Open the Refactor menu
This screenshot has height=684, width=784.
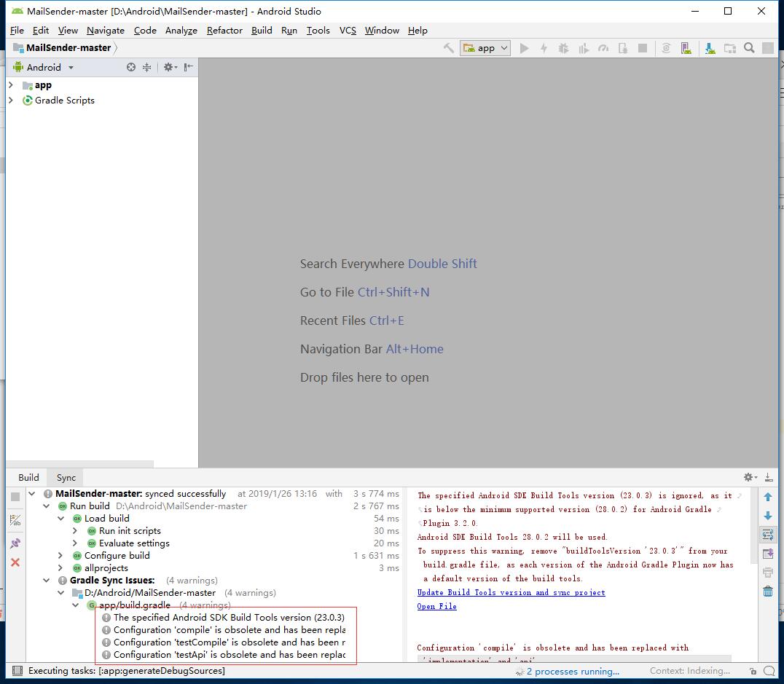click(224, 31)
